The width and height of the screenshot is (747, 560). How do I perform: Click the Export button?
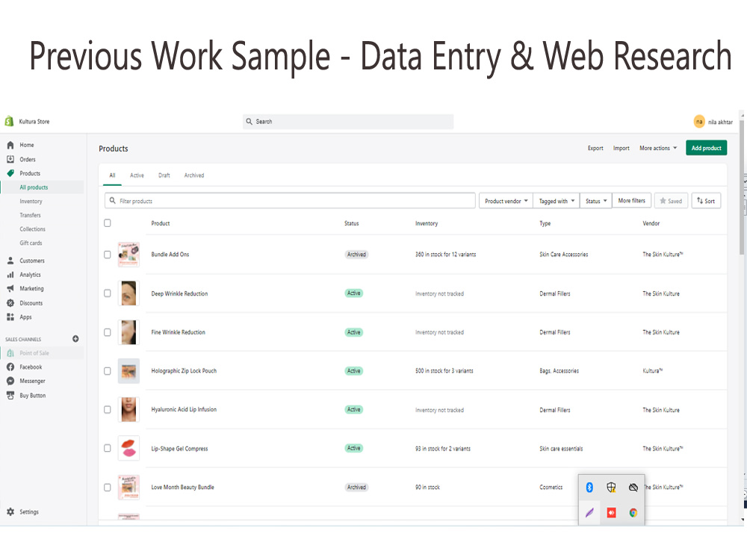tap(595, 148)
